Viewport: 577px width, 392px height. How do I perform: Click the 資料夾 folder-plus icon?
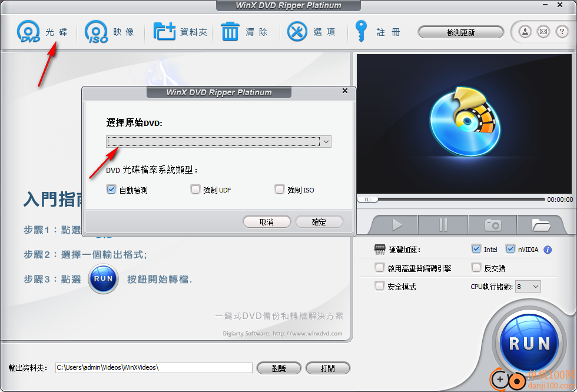click(x=164, y=32)
